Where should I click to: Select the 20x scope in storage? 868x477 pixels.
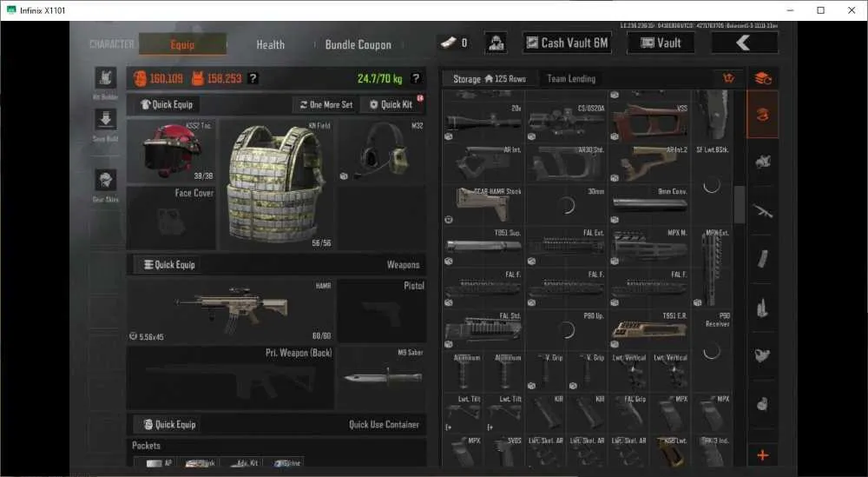483,122
